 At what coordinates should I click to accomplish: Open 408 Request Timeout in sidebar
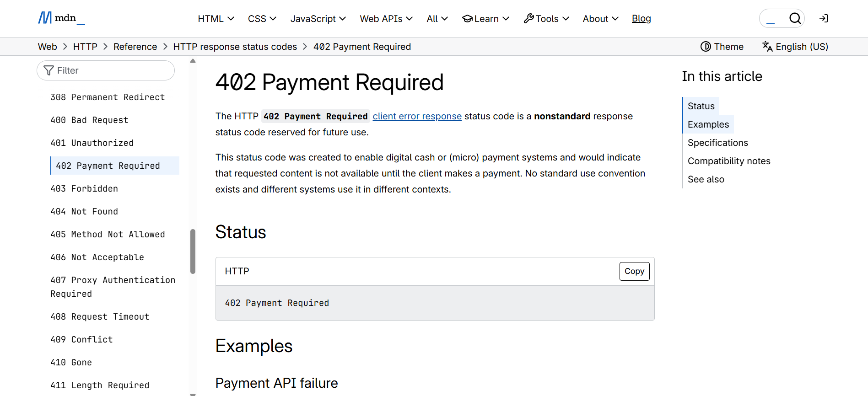point(100,316)
